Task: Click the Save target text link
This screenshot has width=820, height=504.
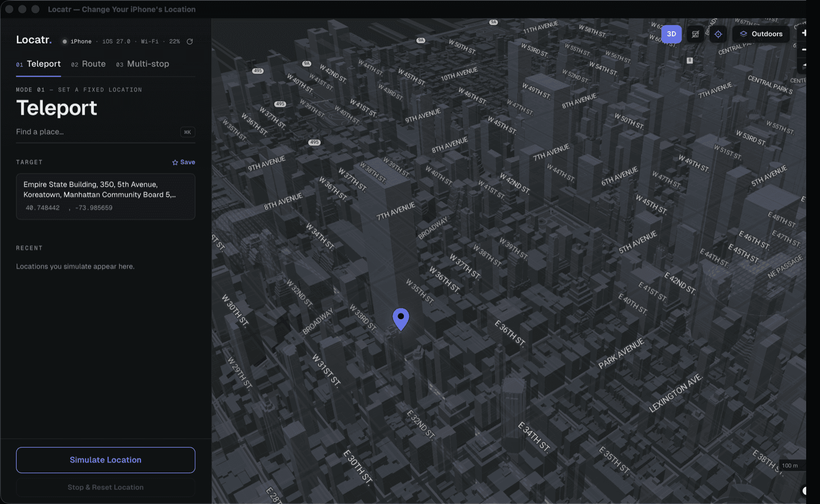Action: tap(188, 162)
